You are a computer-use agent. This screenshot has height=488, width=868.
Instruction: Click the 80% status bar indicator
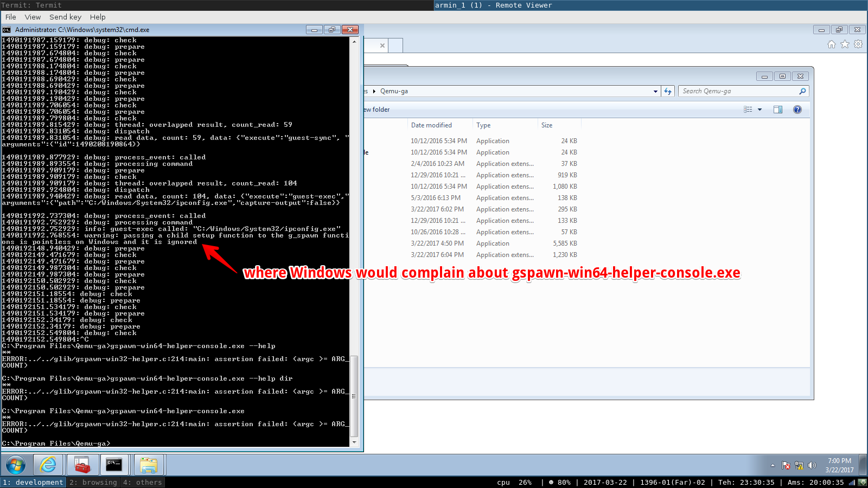click(x=559, y=482)
